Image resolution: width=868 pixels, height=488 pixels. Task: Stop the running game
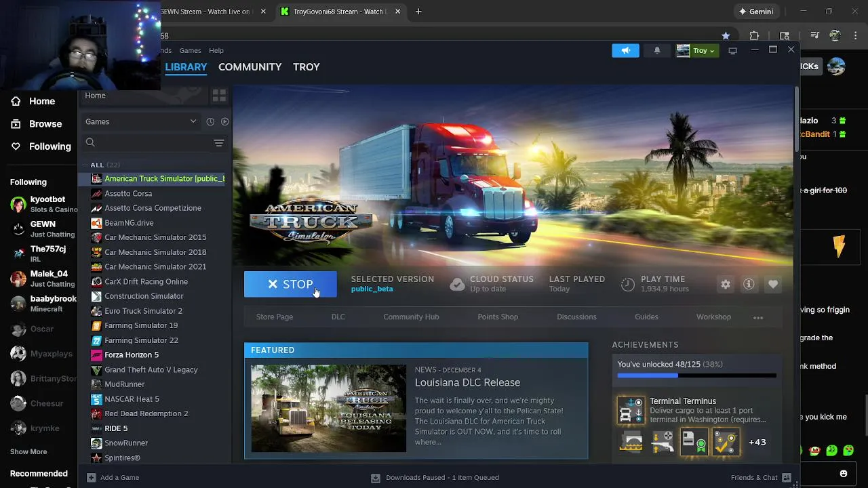pyautogui.click(x=290, y=285)
